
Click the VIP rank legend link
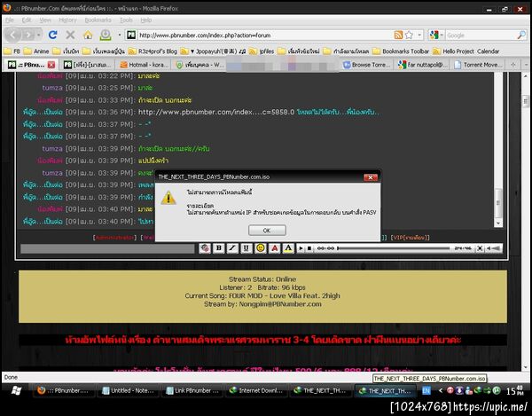[410, 238]
